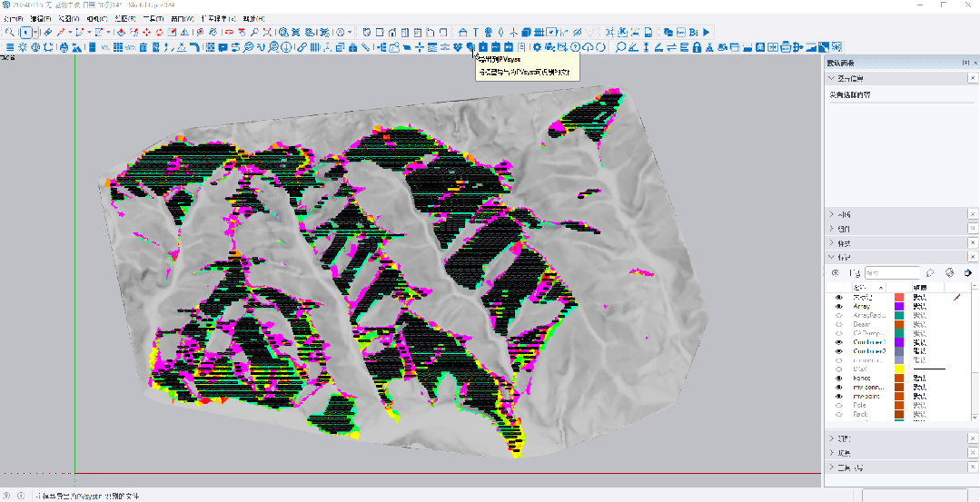Open the Select tool dropdown arrow
This screenshot has height=502, width=980.
35,33
